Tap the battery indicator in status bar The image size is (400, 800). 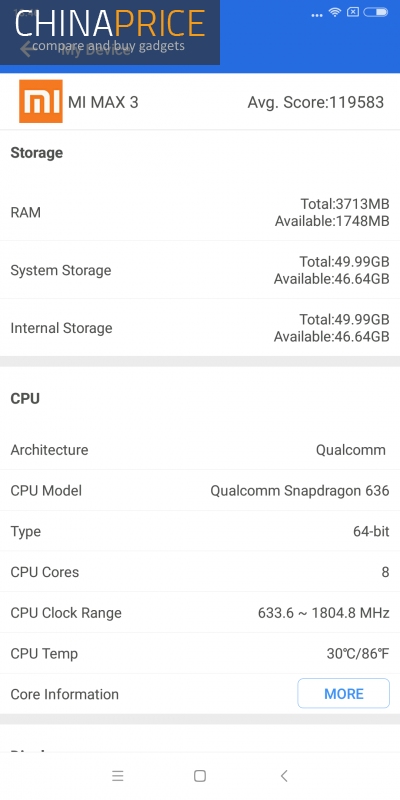point(376,12)
